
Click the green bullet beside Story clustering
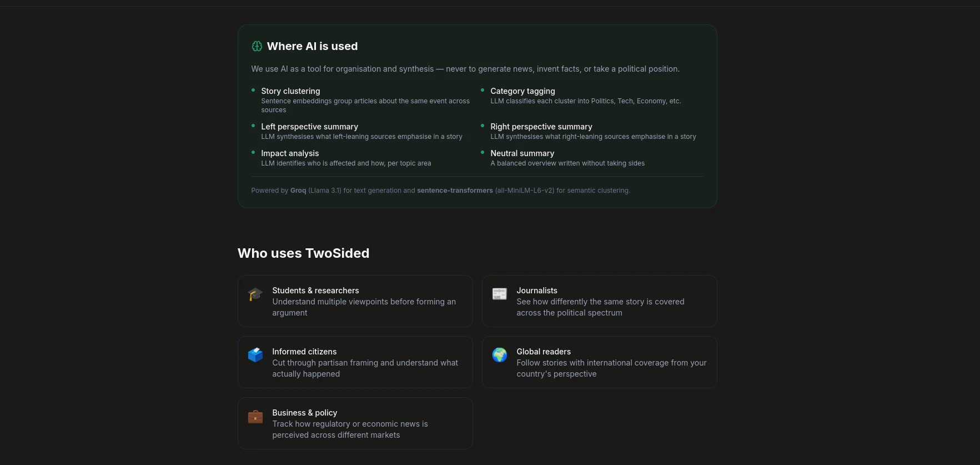[x=253, y=90]
